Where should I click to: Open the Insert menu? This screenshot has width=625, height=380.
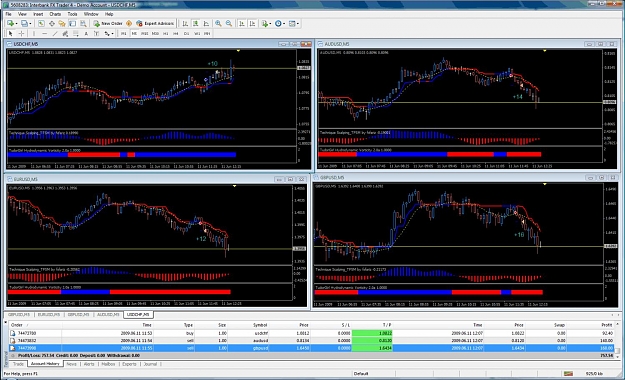click(x=38, y=14)
